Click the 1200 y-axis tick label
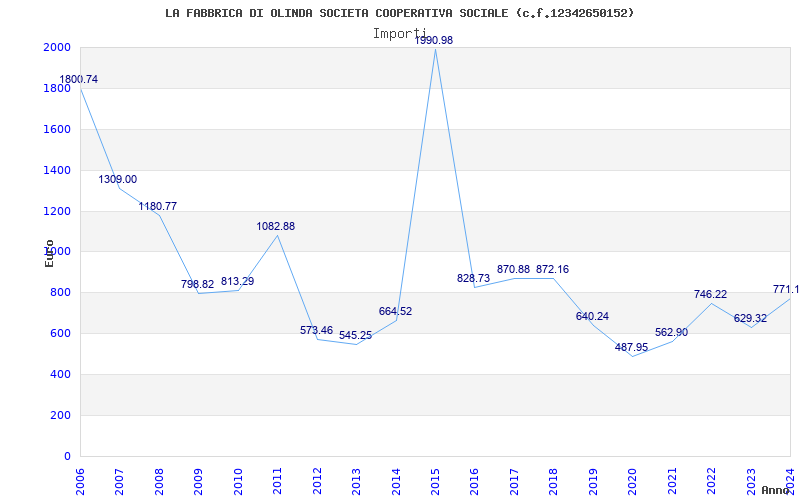This screenshot has width=800, height=500. click(x=58, y=211)
